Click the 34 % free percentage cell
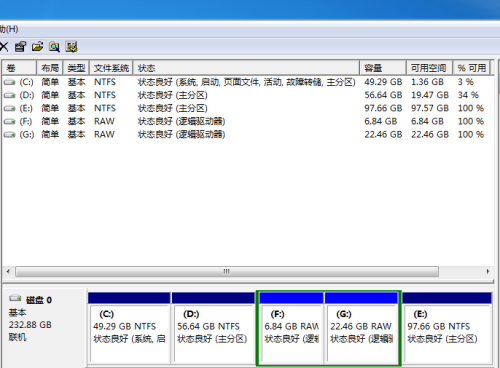500x368 pixels. click(x=468, y=95)
